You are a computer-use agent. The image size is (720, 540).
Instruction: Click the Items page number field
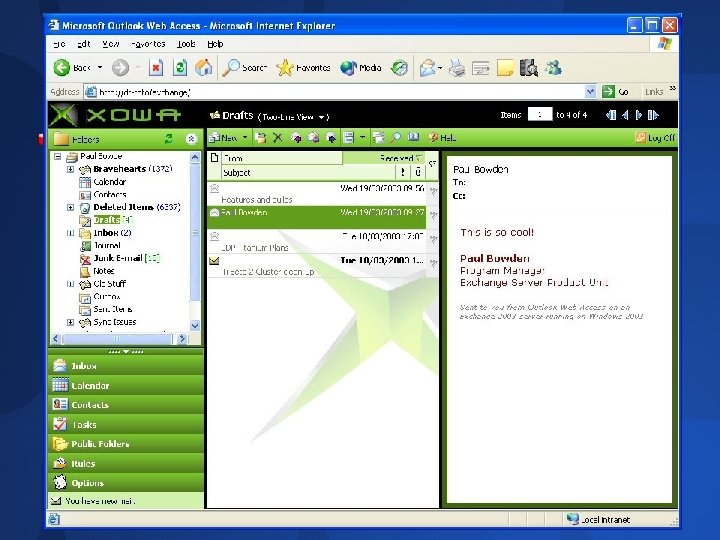[540, 114]
